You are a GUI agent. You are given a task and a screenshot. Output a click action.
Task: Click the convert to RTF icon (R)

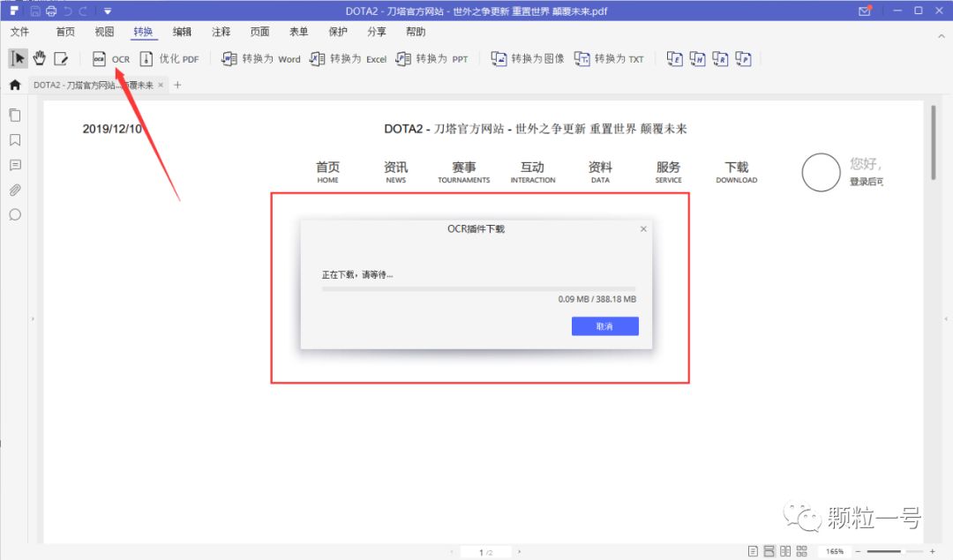coord(720,59)
